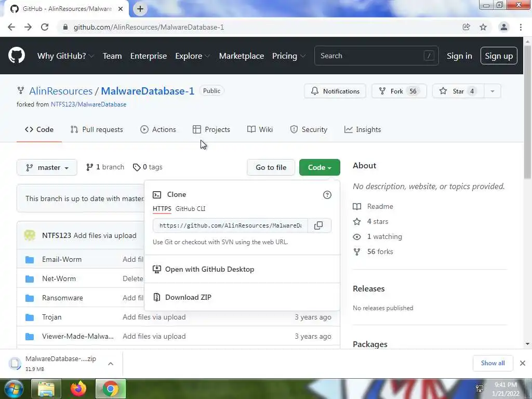Open Chrome three-dot menu
This screenshot has width=532, height=399.
coord(521,27)
